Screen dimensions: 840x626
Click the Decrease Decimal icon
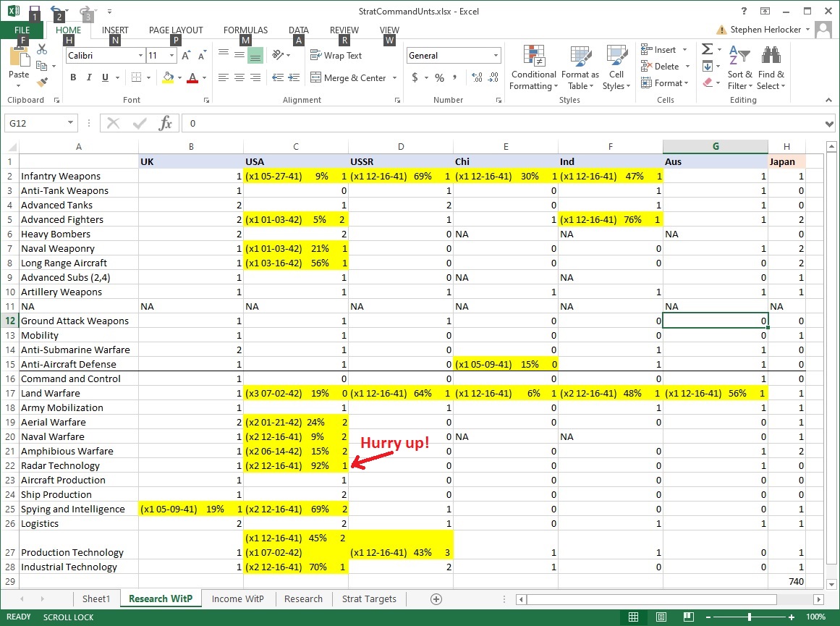493,77
